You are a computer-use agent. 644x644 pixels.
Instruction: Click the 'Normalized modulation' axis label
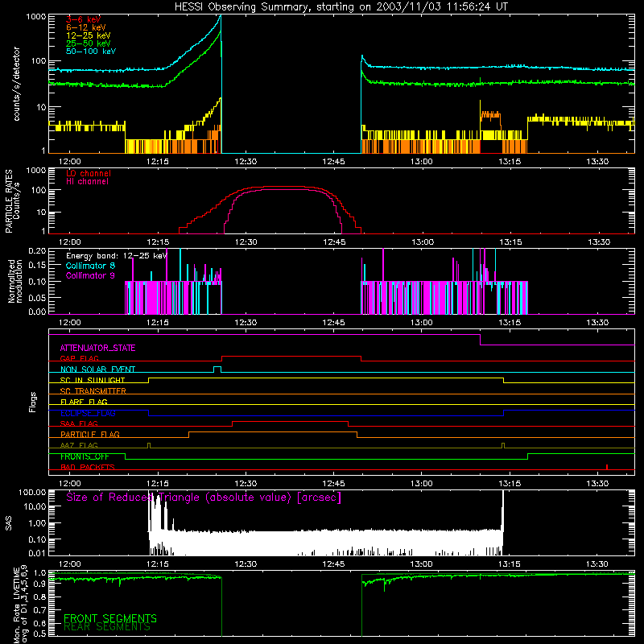(x=14, y=281)
